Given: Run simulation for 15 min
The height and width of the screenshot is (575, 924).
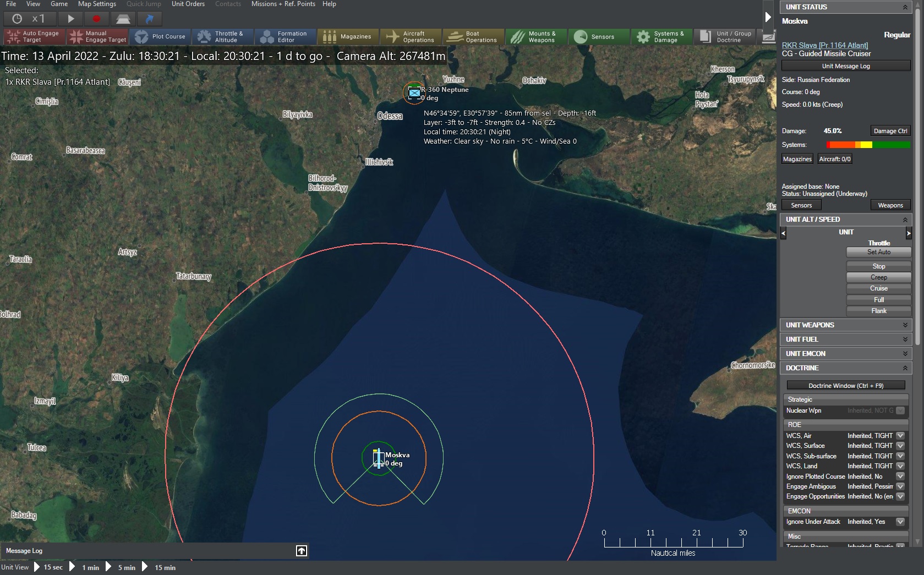Looking at the screenshot, I should (x=159, y=567).
